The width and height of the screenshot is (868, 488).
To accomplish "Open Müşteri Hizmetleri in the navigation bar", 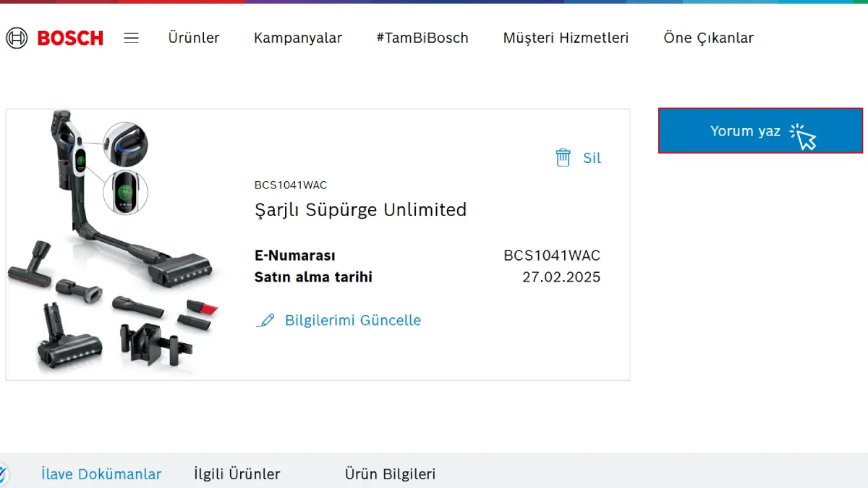I will 566,38.
